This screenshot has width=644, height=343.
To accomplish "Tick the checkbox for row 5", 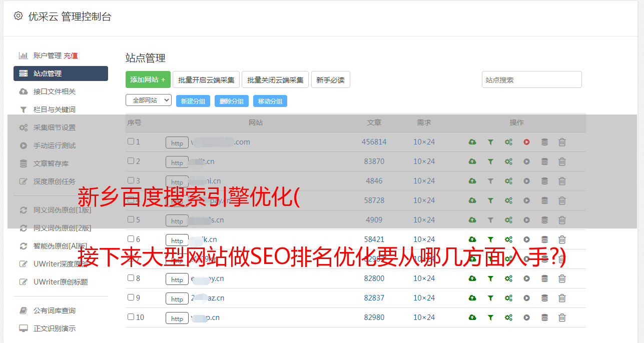I will click(x=131, y=219).
